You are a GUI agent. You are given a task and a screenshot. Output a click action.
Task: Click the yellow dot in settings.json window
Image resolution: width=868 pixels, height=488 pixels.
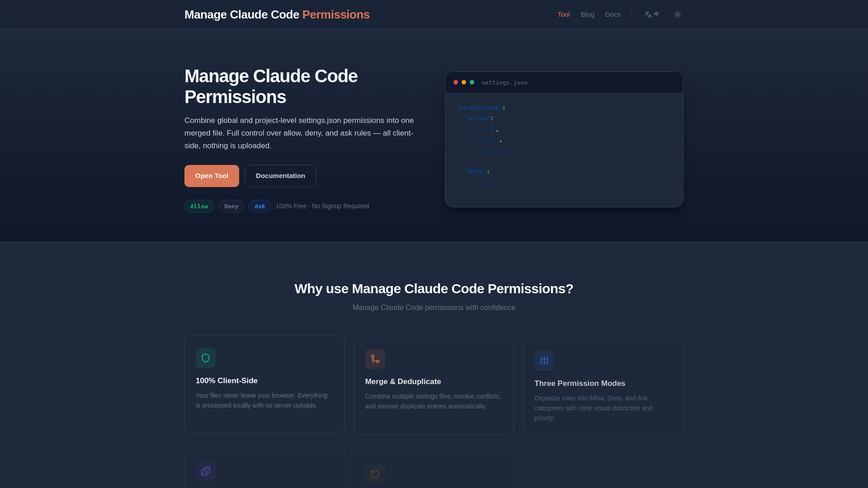tap(464, 82)
